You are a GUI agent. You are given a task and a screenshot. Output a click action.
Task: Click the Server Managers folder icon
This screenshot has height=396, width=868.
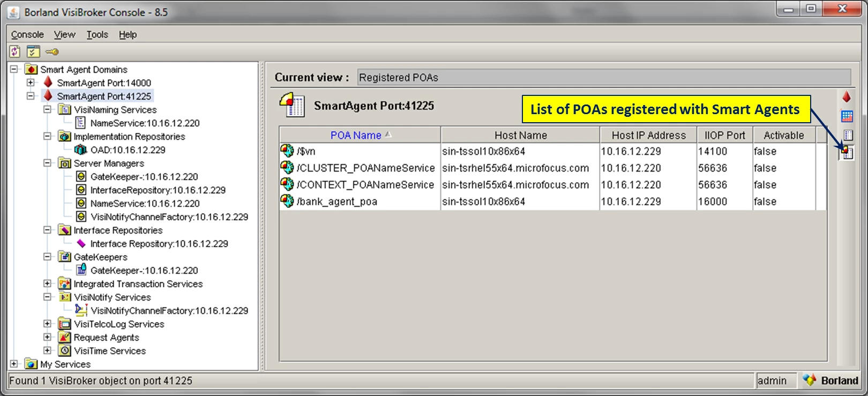coord(64,163)
